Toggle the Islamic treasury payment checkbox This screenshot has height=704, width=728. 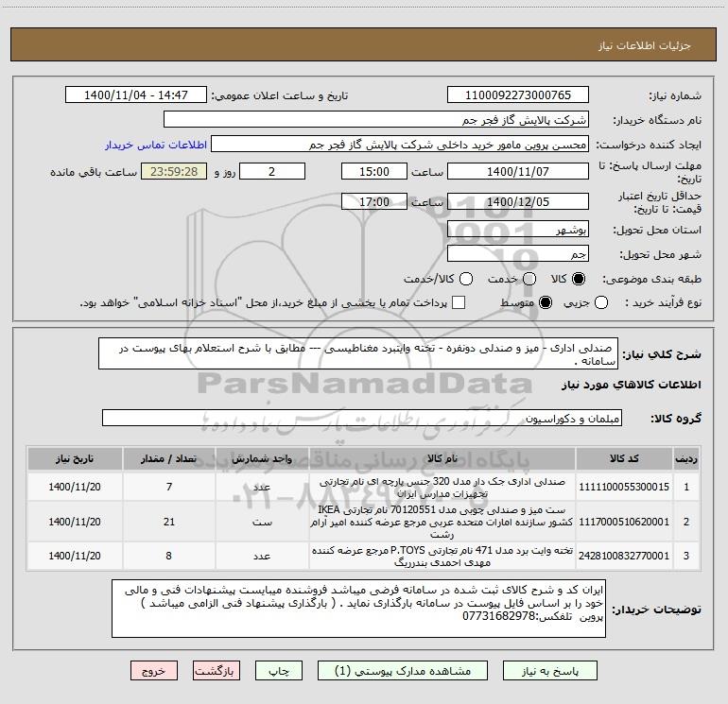(x=459, y=302)
